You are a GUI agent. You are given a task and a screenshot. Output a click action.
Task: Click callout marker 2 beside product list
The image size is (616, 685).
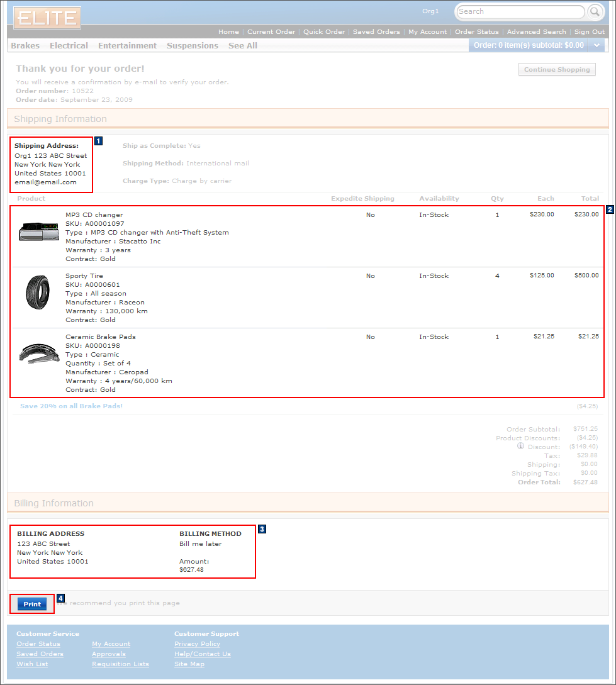[609, 209]
